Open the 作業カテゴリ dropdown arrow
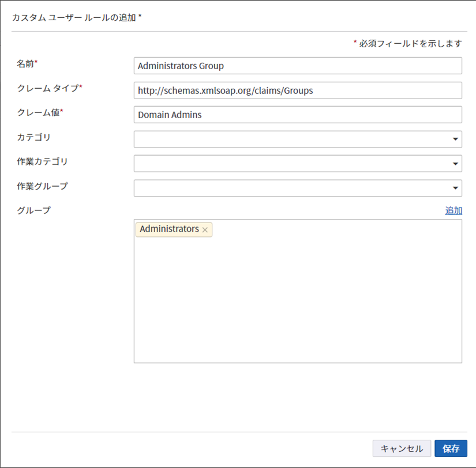This screenshot has height=468, width=476. click(x=455, y=163)
